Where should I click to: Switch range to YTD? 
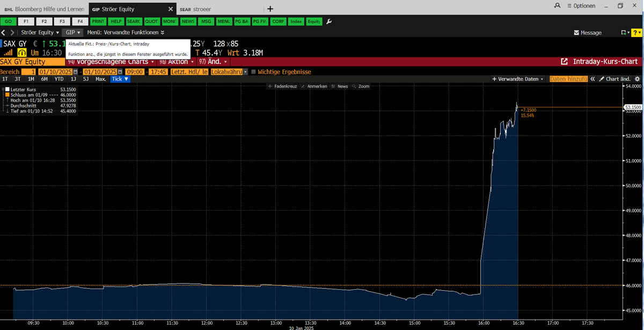tap(58, 78)
